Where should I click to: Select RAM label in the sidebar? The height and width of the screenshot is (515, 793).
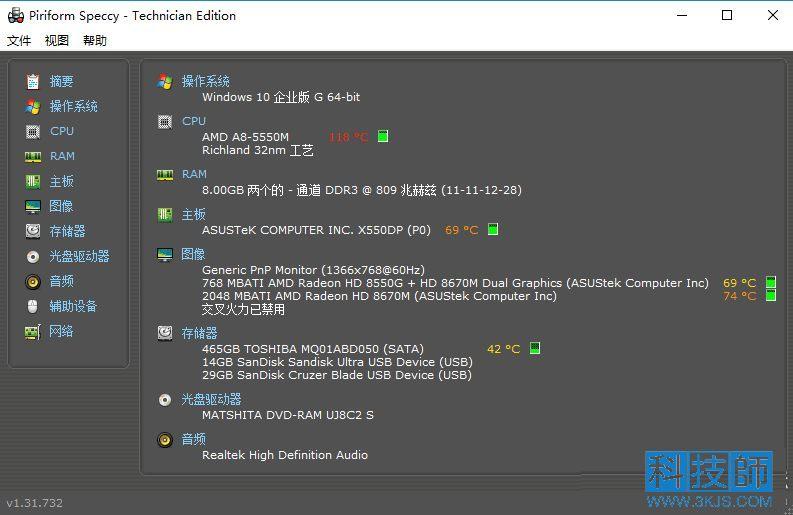click(x=62, y=156)
